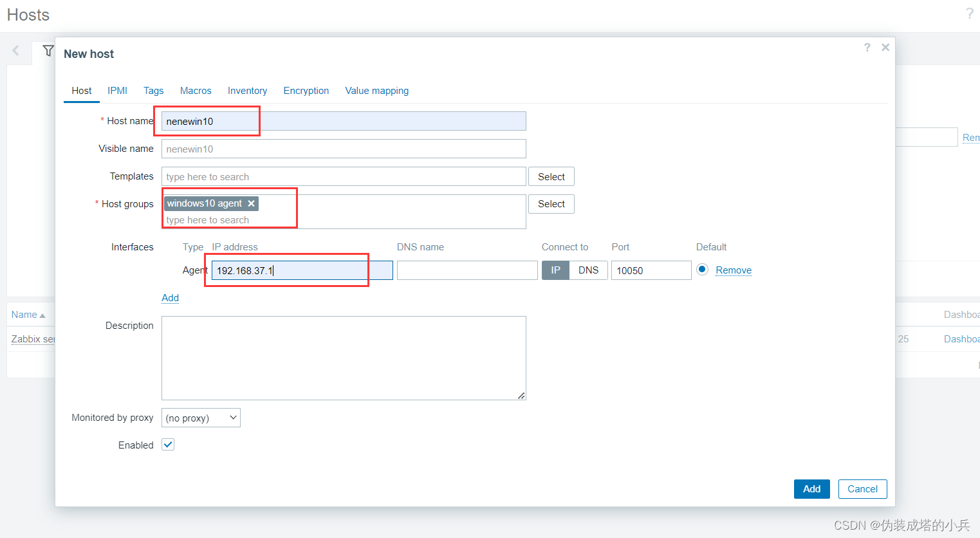Image resolution: width=980 pixels, height=538 pixels.
Task: Select the Default interface radio button
Action: (703, 270)
